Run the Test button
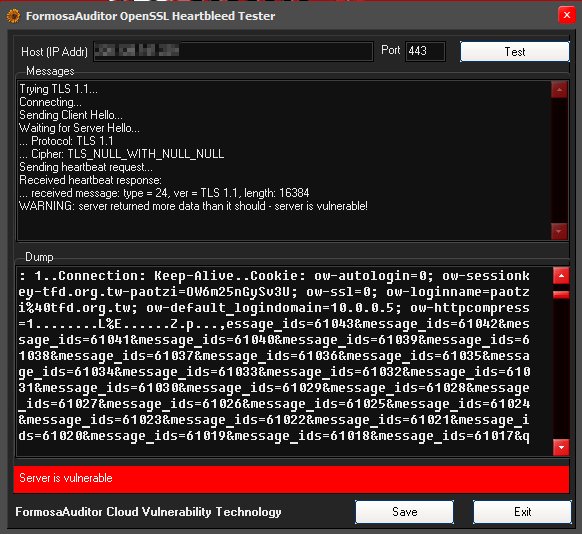Image resolution: width=582 pixels, height=534 pixels. 515,52
